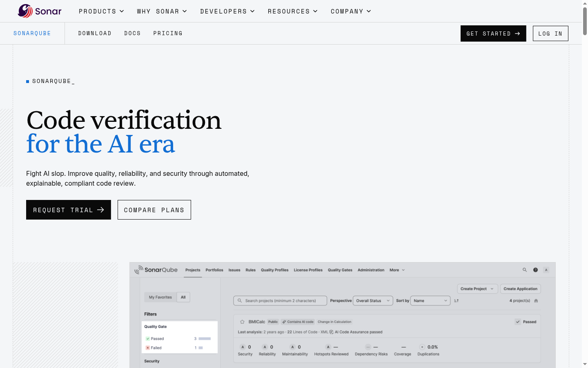Click the search magnifier icon in the preview header
This screenshot has width=588, height=368.
(525, 270)
